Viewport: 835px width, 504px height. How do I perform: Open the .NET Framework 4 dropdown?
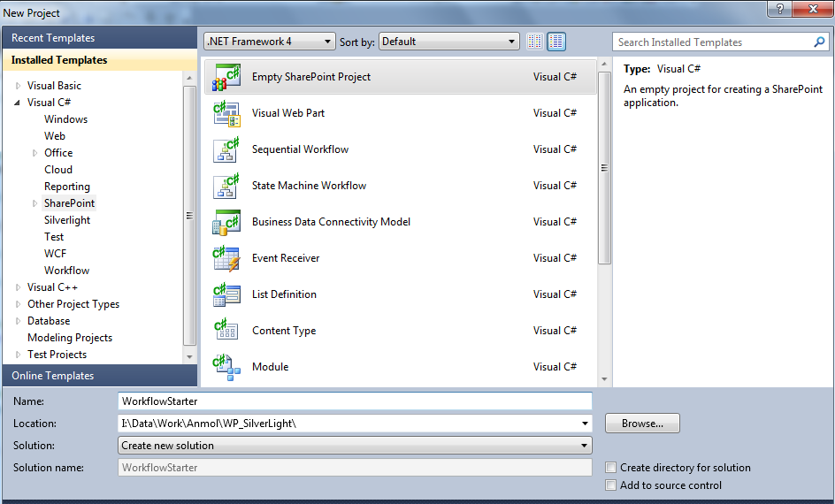coord(269,42)
